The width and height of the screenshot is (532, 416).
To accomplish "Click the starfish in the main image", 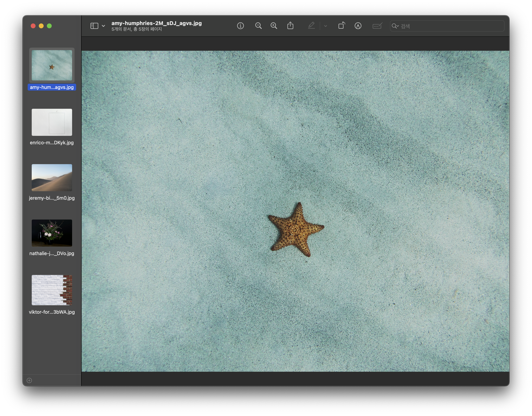I will coord(295,230).
